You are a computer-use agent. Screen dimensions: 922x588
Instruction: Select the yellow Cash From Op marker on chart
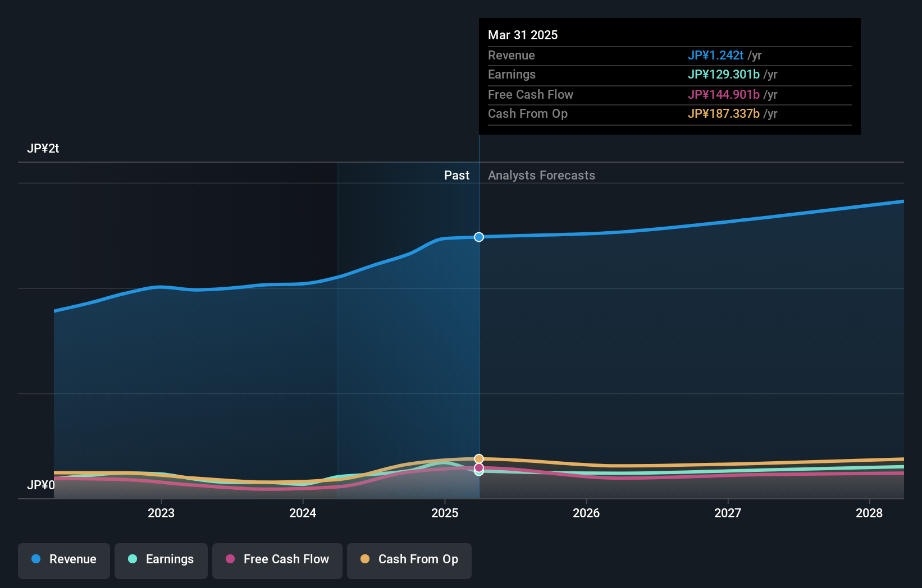coord(478,458)
